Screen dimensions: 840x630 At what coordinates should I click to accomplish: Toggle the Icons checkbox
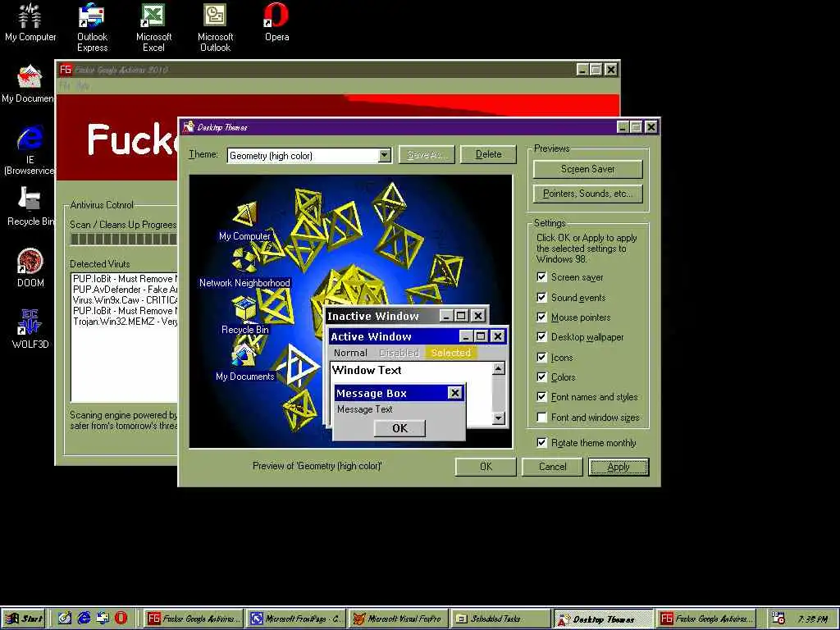coord(541,357)
